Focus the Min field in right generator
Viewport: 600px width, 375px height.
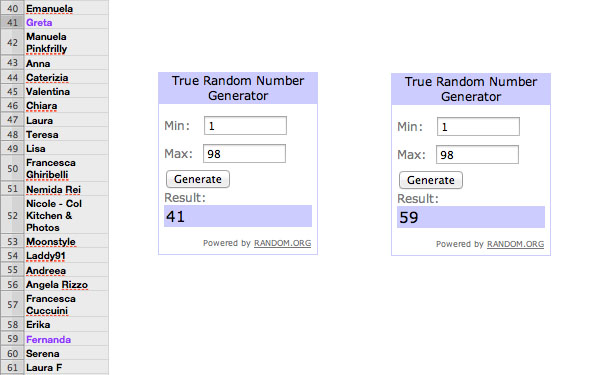pos(478,127)
